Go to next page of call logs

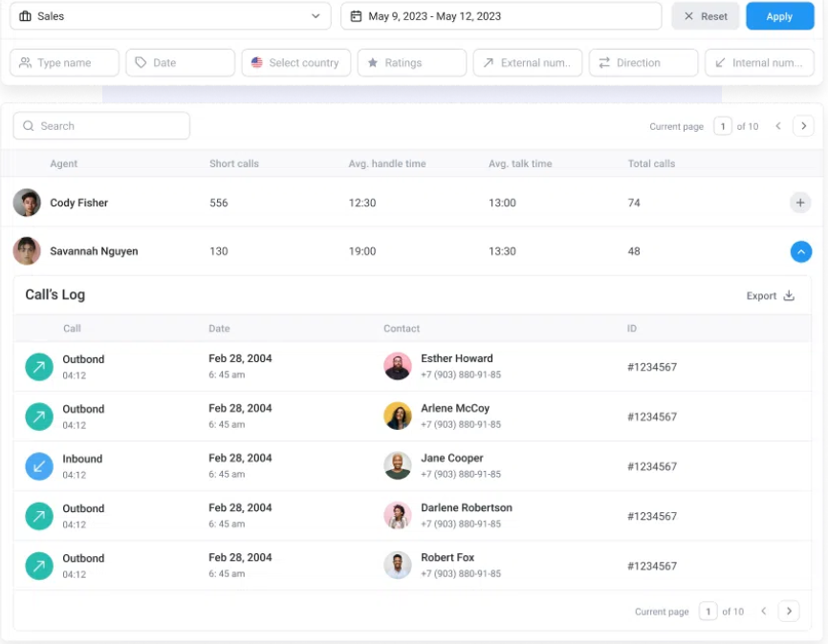point(789,611)
